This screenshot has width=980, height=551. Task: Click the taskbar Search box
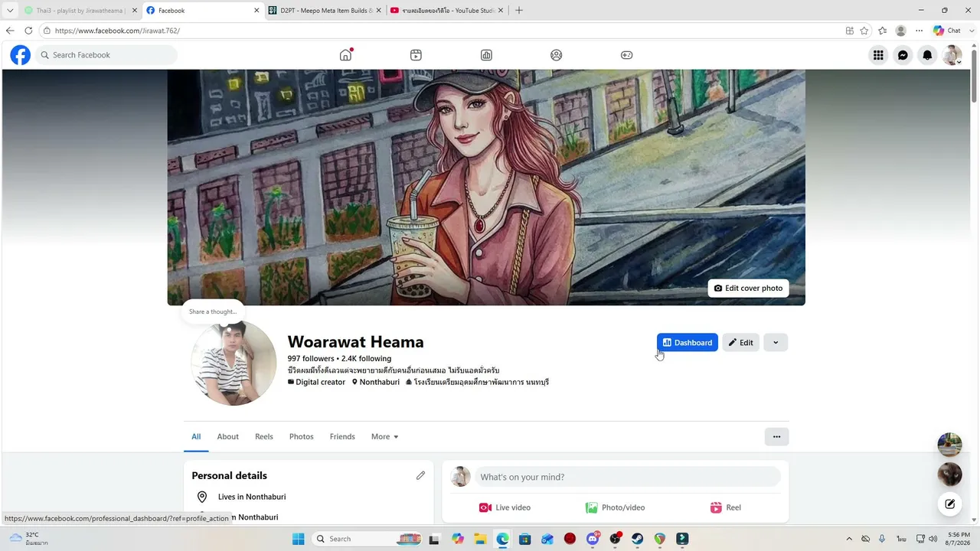[367, 539]
